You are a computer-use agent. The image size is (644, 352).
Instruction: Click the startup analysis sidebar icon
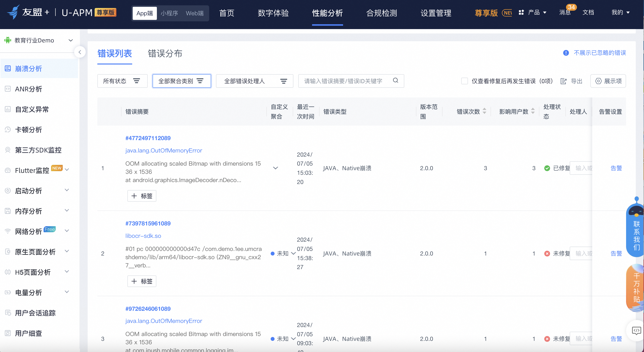pos(8,191)
